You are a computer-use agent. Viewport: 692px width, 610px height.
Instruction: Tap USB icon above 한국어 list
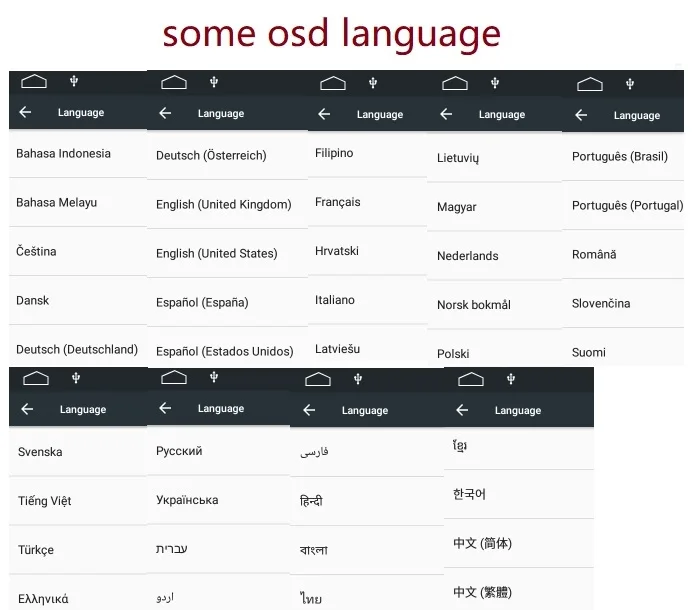point(511,379)
